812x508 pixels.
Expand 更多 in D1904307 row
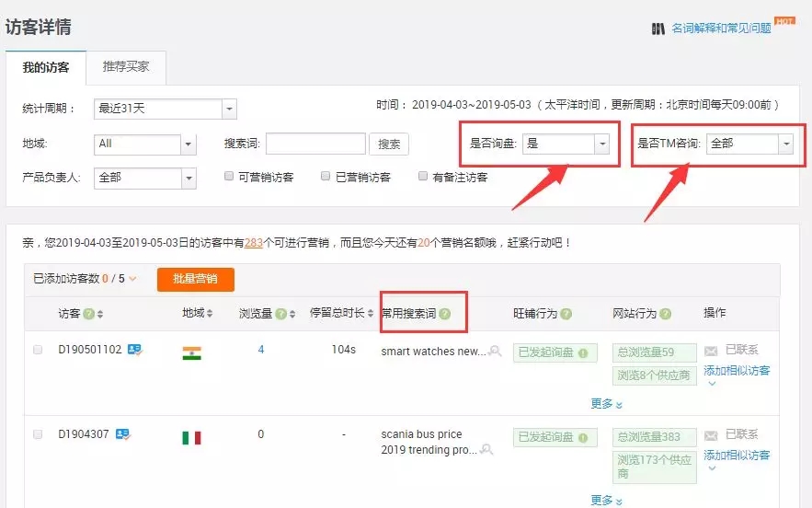[606, 501]
